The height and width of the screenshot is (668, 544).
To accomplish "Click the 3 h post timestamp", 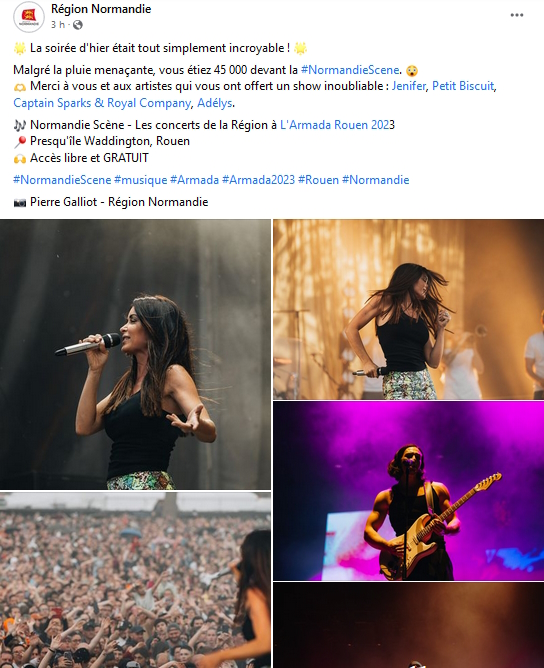I will point(58,25).
